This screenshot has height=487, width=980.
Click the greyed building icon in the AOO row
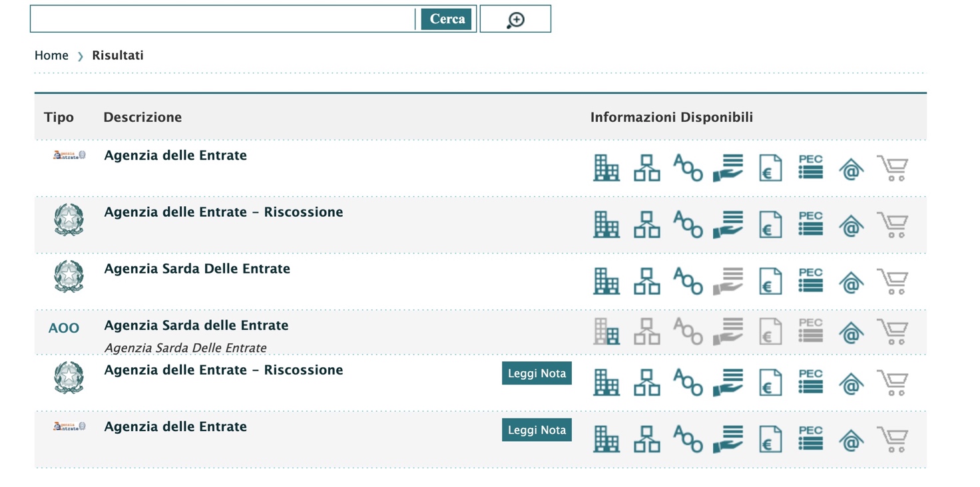click(x=607, y=331)
